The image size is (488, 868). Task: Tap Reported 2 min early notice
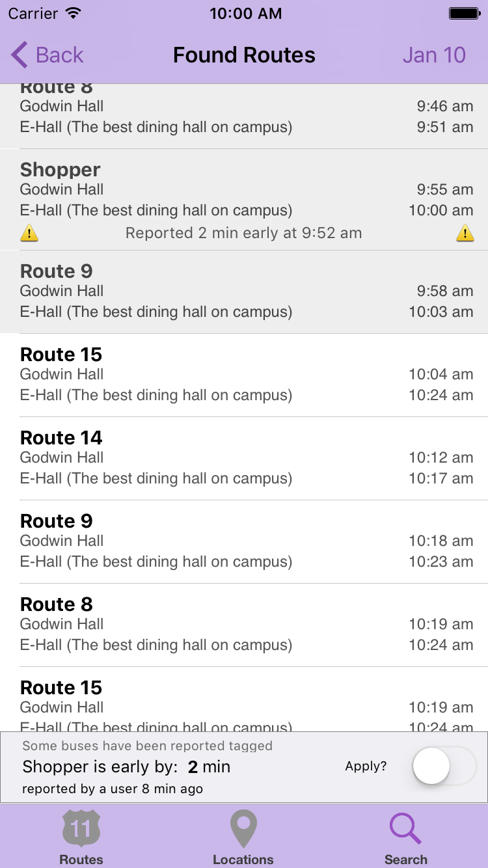coord(243,233)
